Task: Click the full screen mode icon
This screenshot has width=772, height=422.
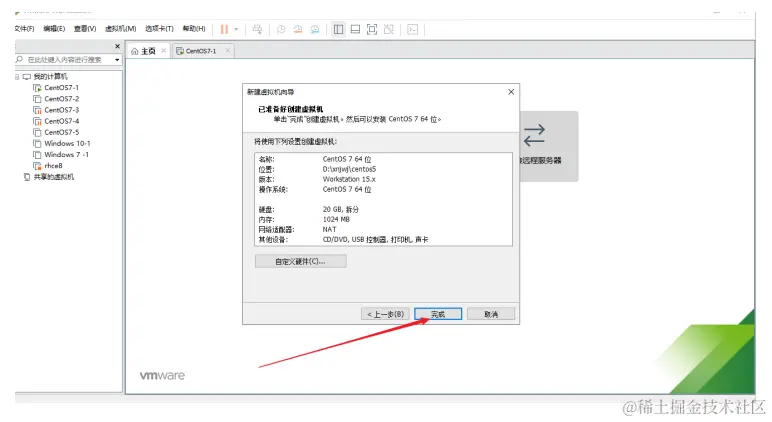Action: pyautogui.click(x=372, y=30)
